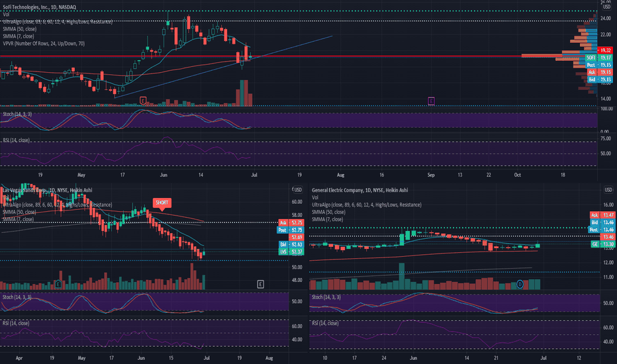
Task: Click the SoFi Technologies, Inc. chart title
Action: [x=39, y=7]
